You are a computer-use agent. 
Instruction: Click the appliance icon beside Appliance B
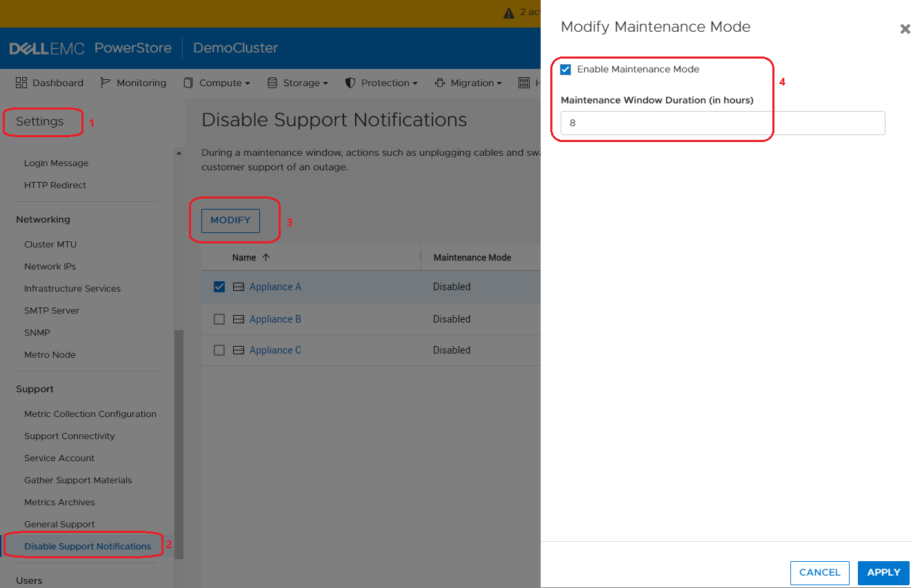pos(237,318)
